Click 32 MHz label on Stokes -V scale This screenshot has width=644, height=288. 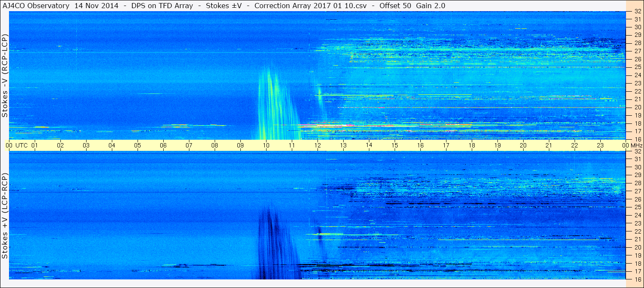coord(637,11)
